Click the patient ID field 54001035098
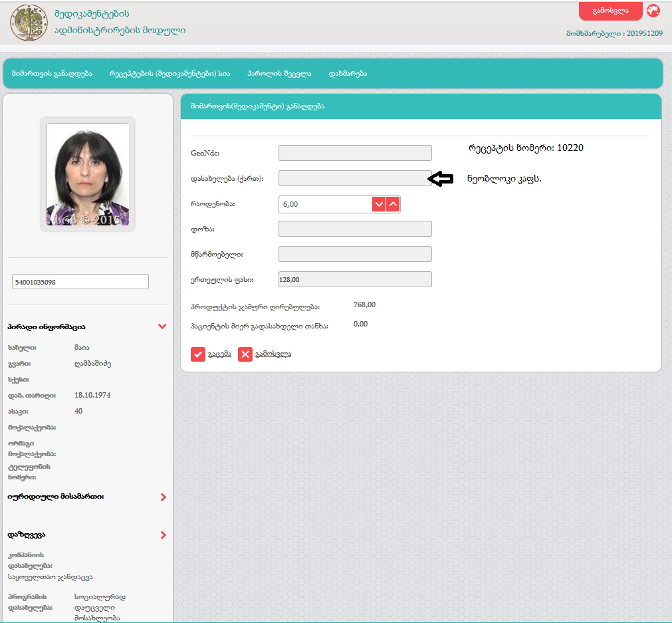Image resolution: width=672 pixels, height=623 pixels. pos(80,282)
